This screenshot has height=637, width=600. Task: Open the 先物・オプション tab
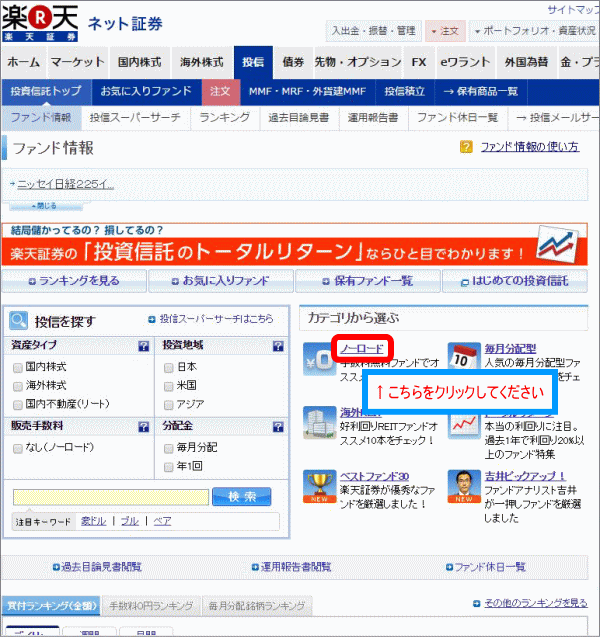358,62
